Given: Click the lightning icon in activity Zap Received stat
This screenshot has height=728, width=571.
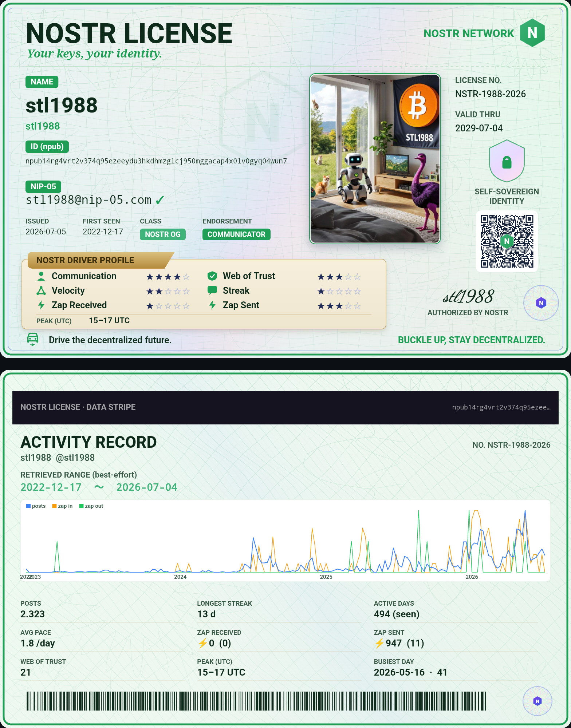Looking at the screenshot, I should coord(202,643).
